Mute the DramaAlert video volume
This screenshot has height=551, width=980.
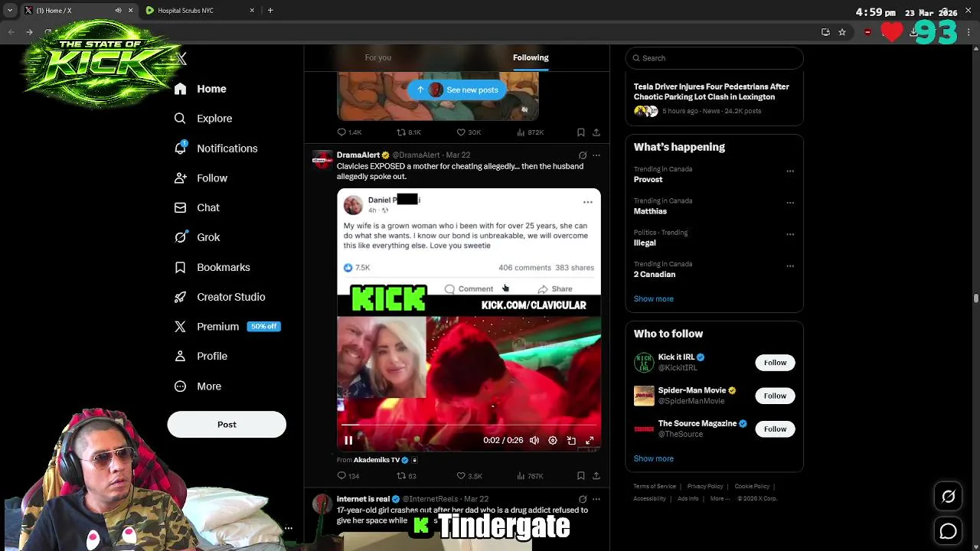click(534, 441)
